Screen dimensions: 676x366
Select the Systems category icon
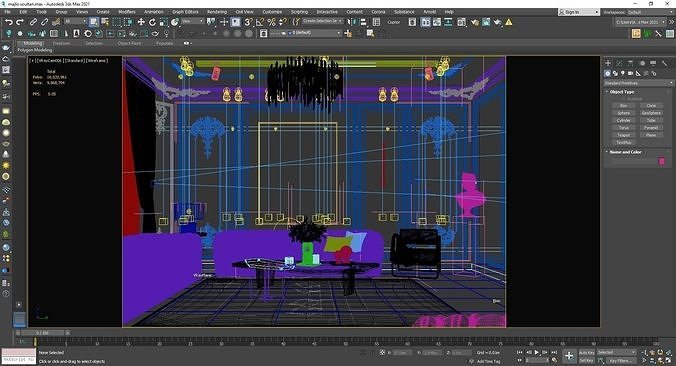[654, 73]
